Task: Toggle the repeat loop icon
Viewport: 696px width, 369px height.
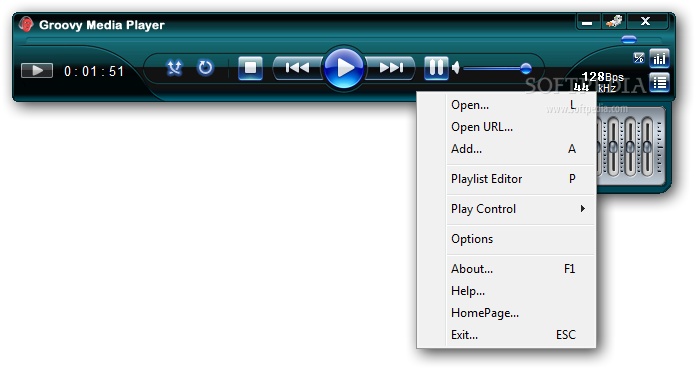Action: 205,68
